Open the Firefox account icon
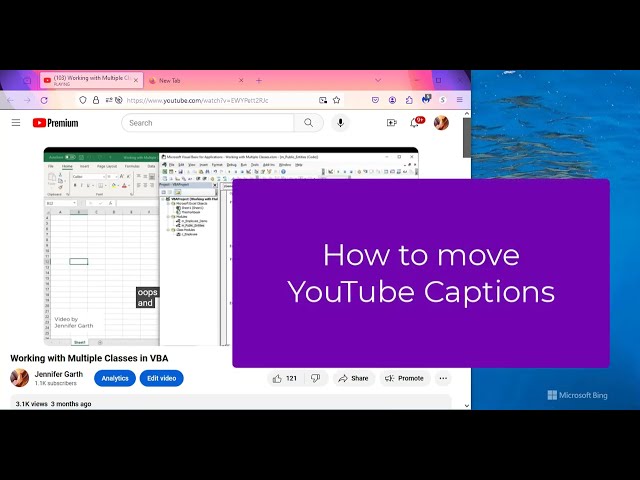Screen dimensions: 640x480 (x=392, y=100)
